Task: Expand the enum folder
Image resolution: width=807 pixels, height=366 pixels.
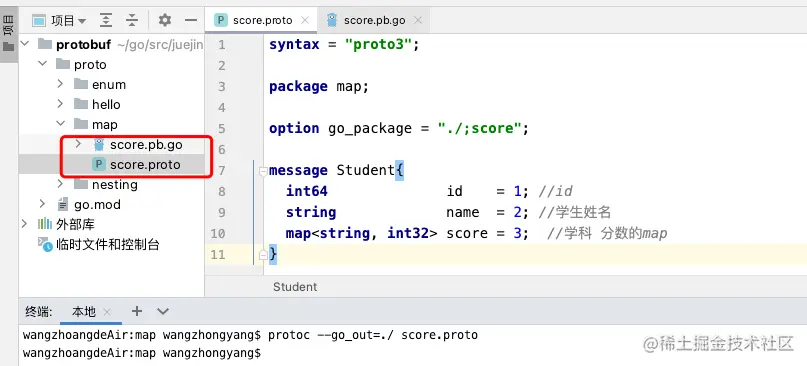Action: tap(60, 84)
